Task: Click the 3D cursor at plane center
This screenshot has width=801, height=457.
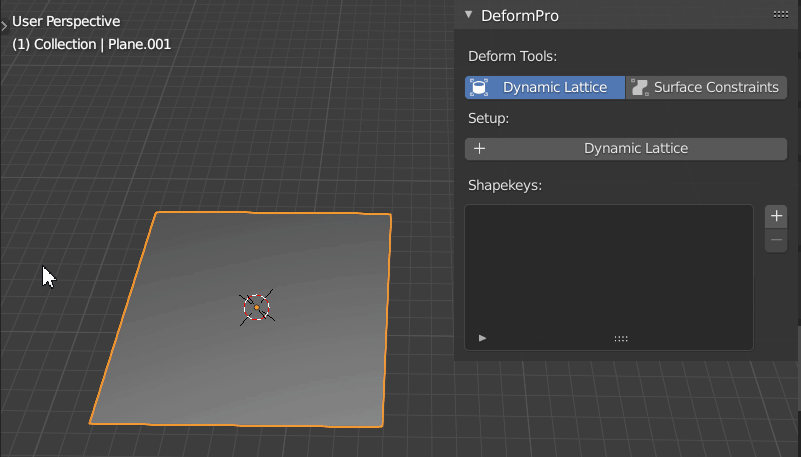Action: tap(256, 307)
